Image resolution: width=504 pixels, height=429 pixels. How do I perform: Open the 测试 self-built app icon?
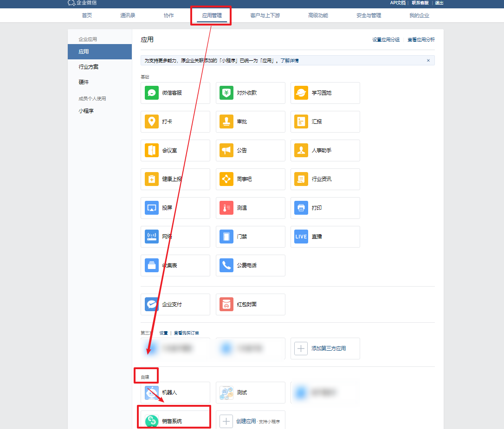coord(226,392)
